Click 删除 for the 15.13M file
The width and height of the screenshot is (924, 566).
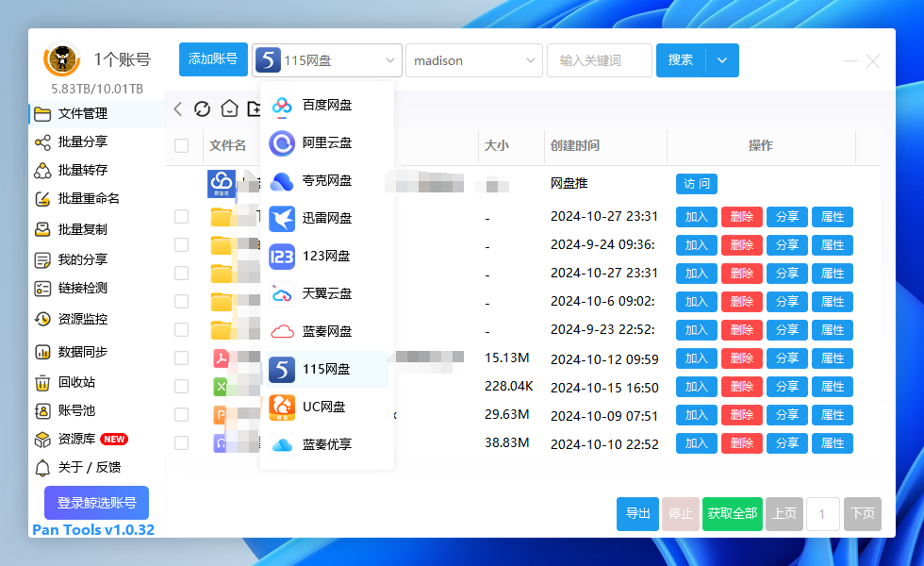742,358
